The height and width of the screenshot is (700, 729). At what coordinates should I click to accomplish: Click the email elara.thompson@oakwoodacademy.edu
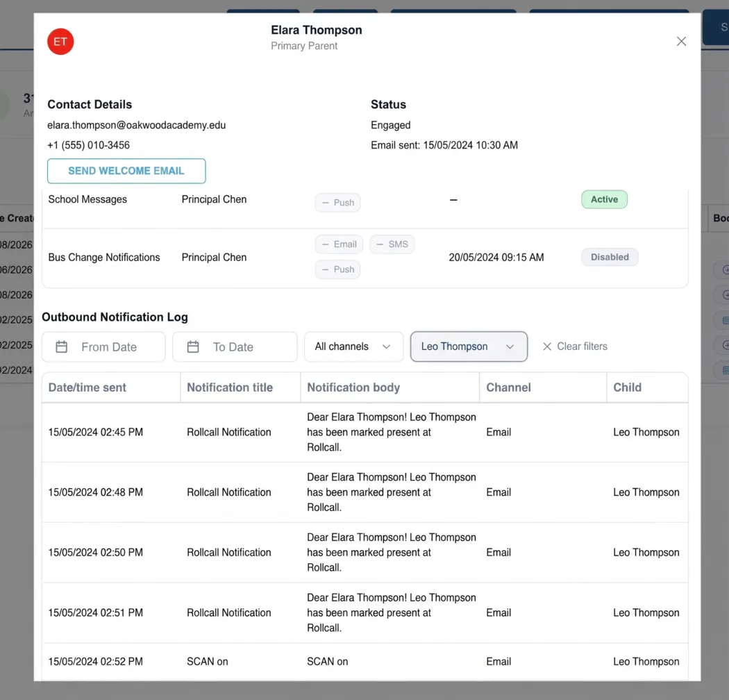[x=136, y=125]
